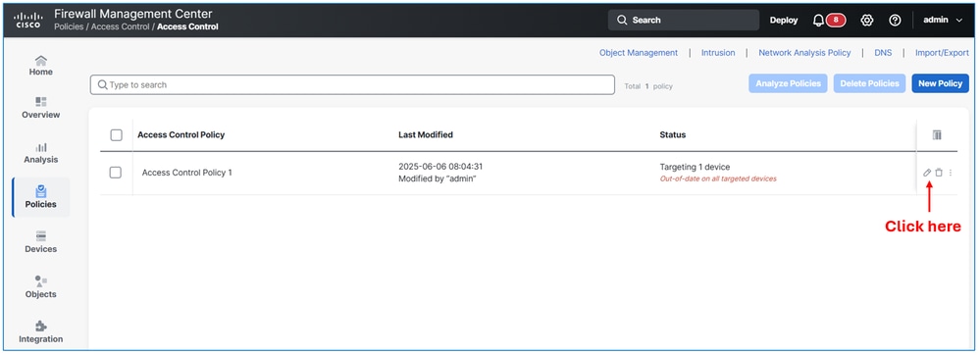Click the Firewall Management Center title

[x=133, y=14]
